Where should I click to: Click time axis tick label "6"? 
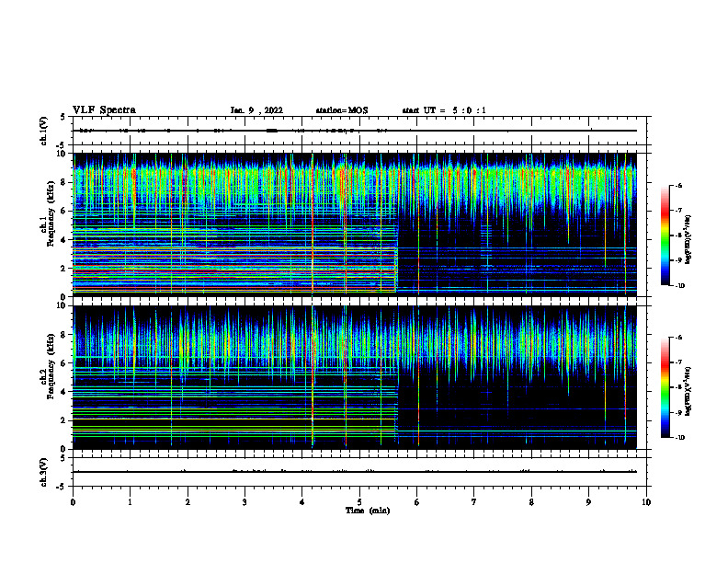(417, 502)
